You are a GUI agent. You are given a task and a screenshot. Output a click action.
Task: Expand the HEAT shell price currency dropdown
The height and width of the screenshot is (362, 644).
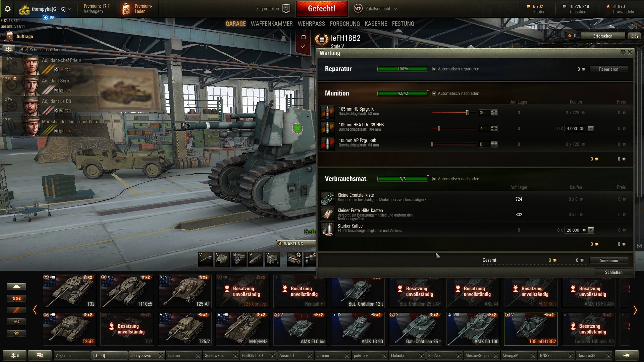pyautogui.click(x=591, y=128)
